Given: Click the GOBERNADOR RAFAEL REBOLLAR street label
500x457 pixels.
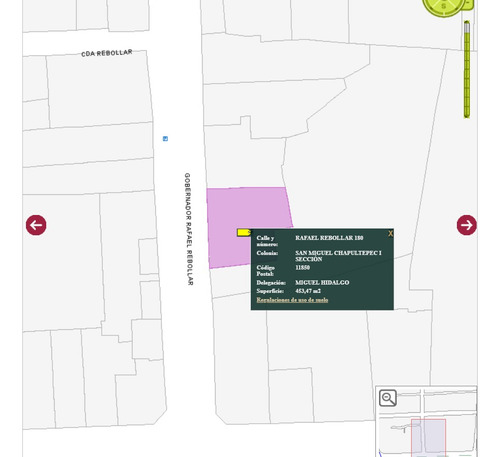Looking at the screenshot, I should [188, 229].
